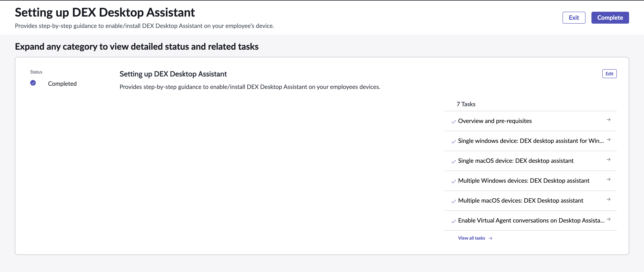Screen dimensions: 644x272
Task: Click card description about employees devices
Action: tap(250, 87)
